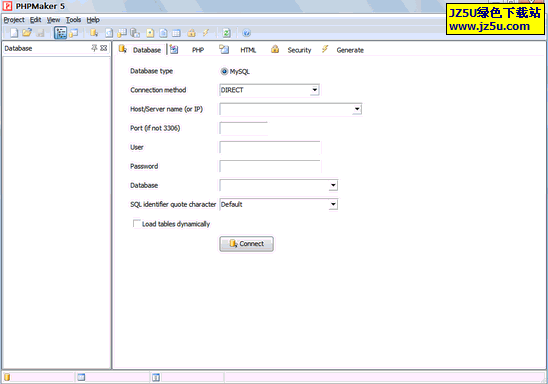Expand the Host/Server name dropdown
This screenshot has width=548, height=384.
356,109
